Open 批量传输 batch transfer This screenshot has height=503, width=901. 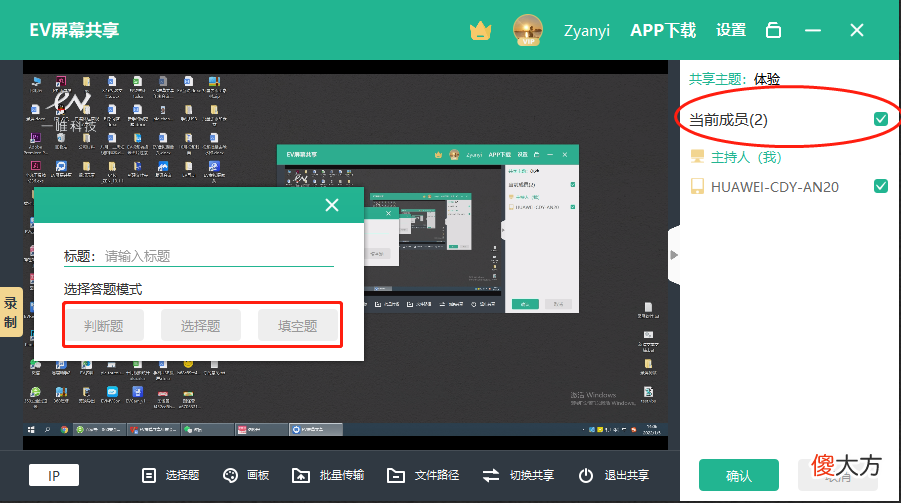pyautogui.click(x=328, y=475)
